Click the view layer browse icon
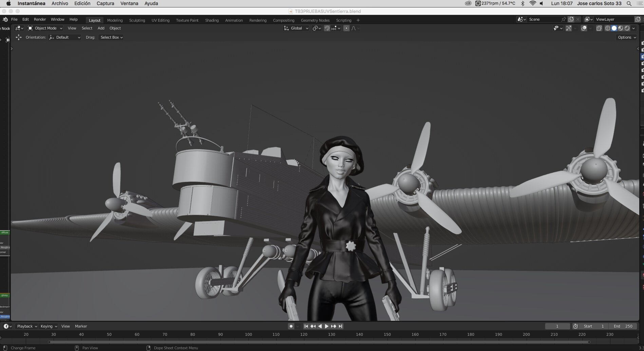644x351 pixels. [x=589, y=19]
